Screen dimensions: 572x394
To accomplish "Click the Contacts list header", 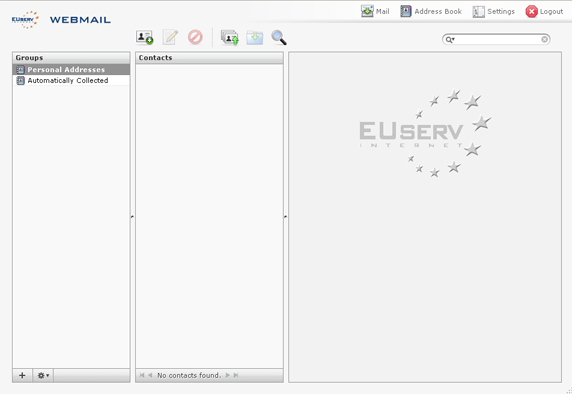I will click(209, 58).
